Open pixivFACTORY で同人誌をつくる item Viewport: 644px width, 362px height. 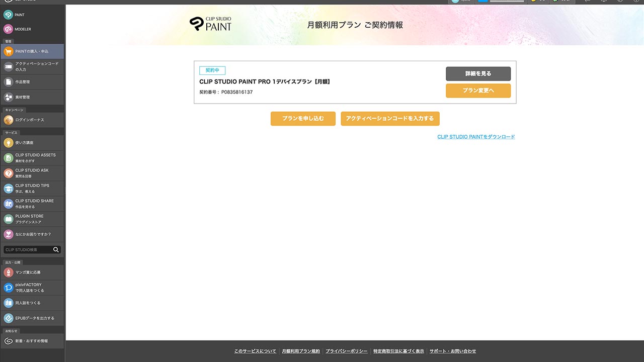[x=32, y=288]
